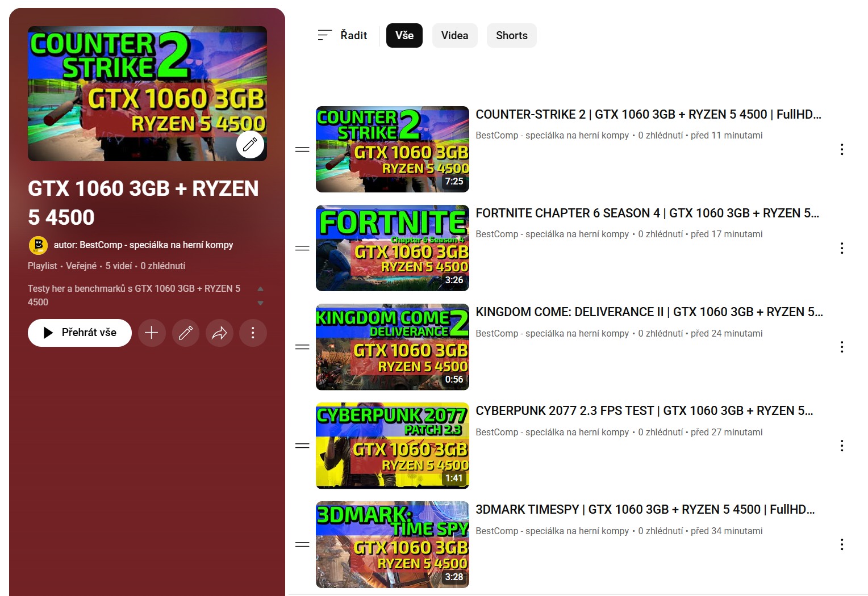Select the Vše filter tab
The width and height of the screenshot is (868, 596).
pyautogui.click(x=404, y=35)
